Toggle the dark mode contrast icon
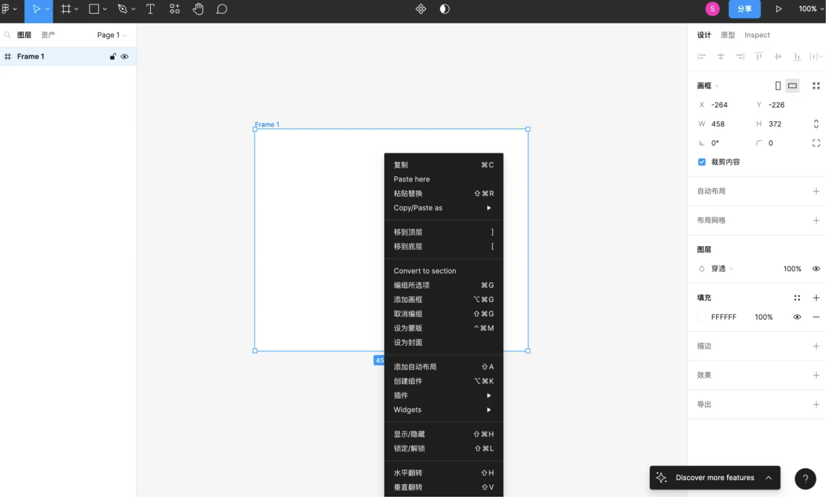The width and height of the screenshot is (830, 504). click(x=444, y=9)
